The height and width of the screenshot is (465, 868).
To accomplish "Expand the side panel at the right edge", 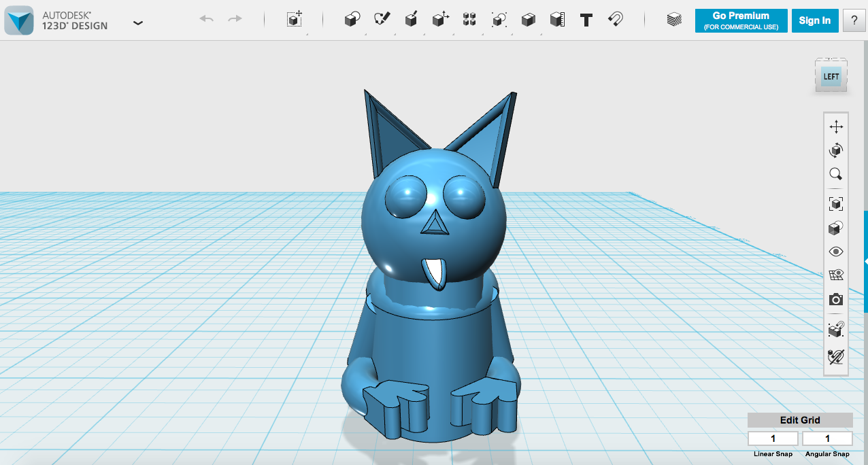I will (865, 261).
